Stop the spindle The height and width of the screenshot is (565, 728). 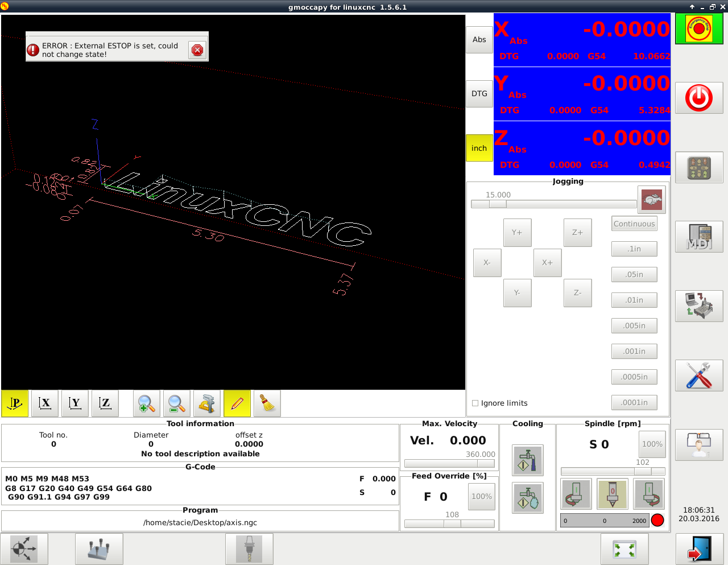pyautogui.click(x=613, y=494)
